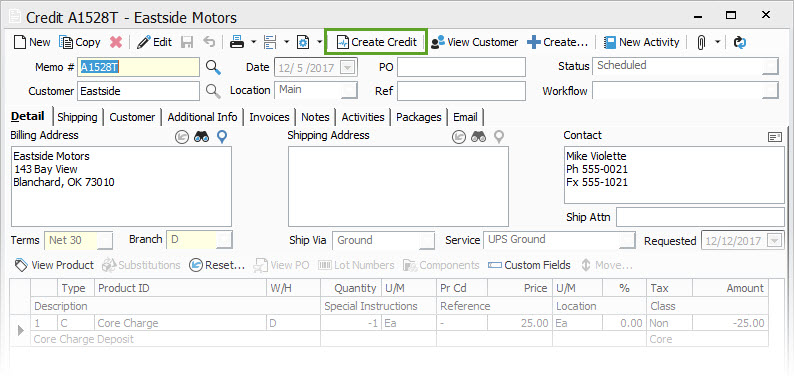Screen dimensions: 794x378
Task: Click inside the Billing Address text box
Action: tap(121, 186)
